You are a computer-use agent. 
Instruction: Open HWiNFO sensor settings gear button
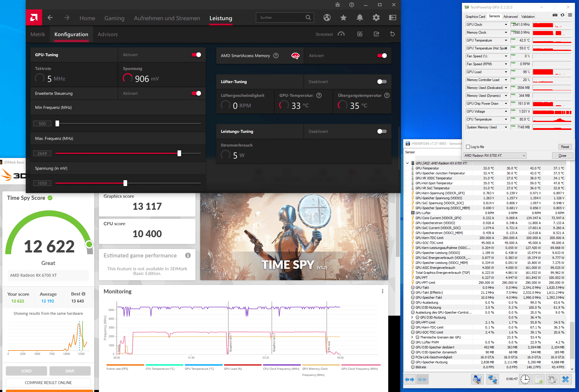552,379
